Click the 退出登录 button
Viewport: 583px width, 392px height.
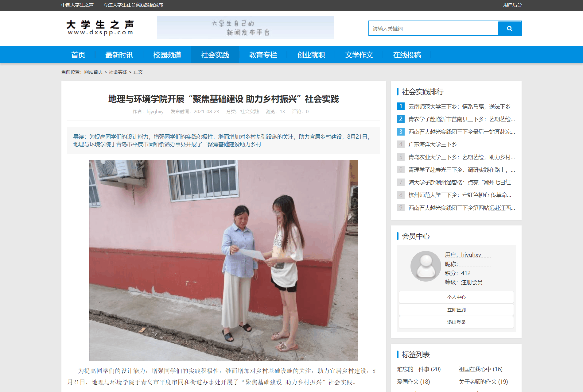pyautogui.click(x=456, y=322)
